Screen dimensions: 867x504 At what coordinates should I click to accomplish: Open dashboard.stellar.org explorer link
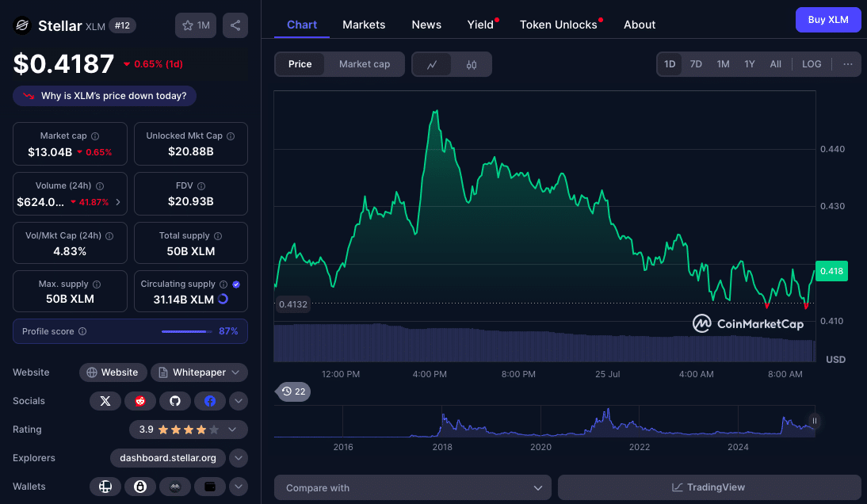[x=168, y=458]
